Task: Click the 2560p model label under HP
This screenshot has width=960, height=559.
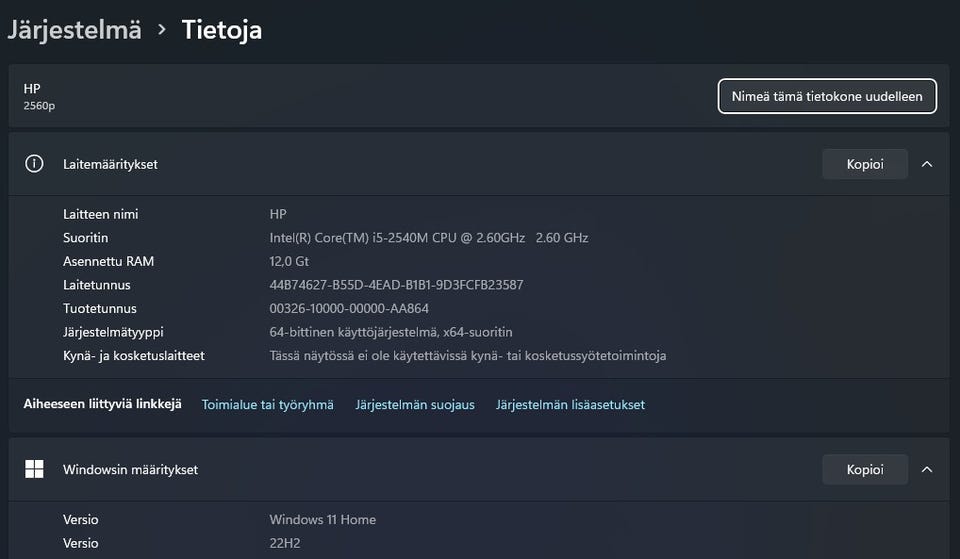Action: 39,105
